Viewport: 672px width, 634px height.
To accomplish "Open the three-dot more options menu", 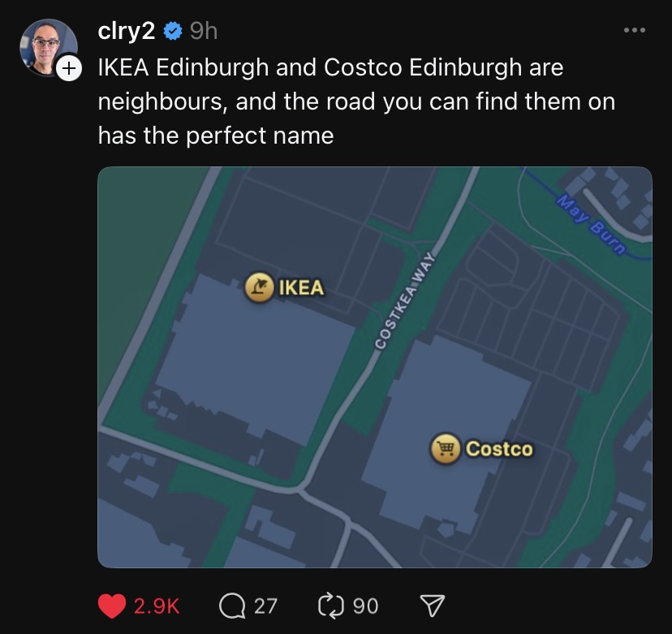I will (x=635, y=30).
